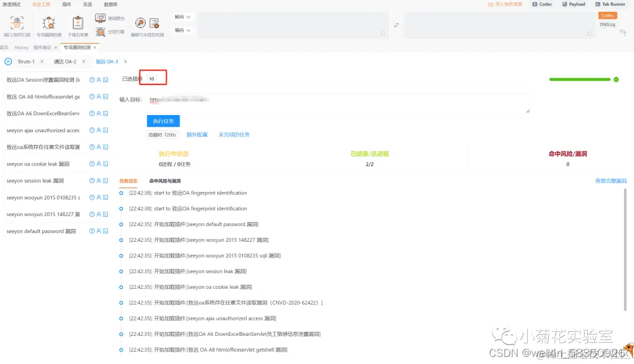Image resolution: width=634 pixels, height=364 pixels.
Task: Open help for seeyon default password plugin
Action: [92, 231]
